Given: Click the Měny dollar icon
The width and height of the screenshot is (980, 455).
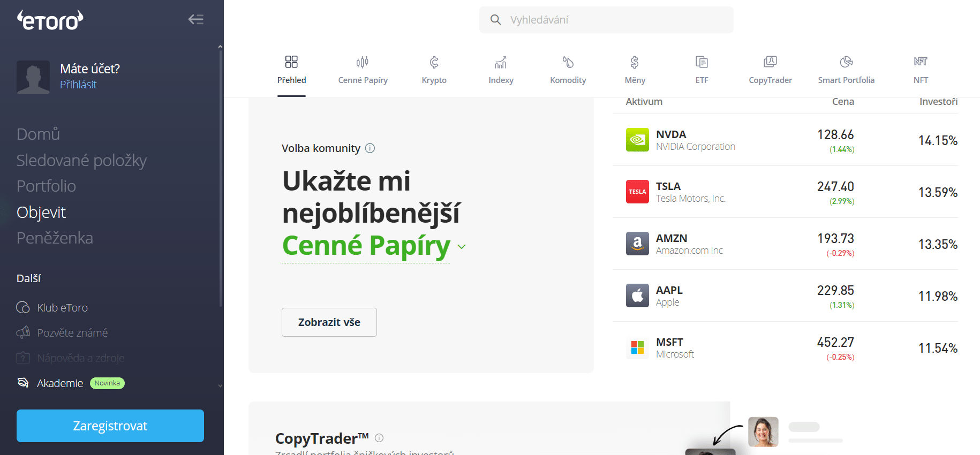Looking at the screenshot, I should [x=635, y=62].
